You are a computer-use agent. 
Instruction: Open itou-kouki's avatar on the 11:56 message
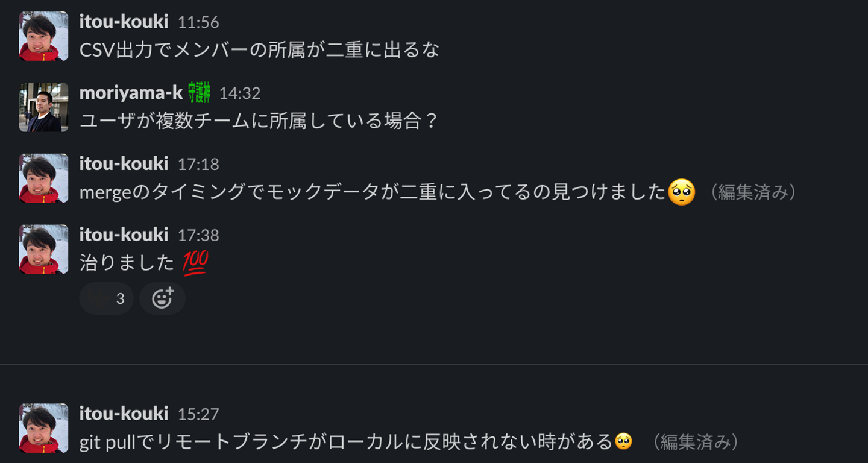43,36
